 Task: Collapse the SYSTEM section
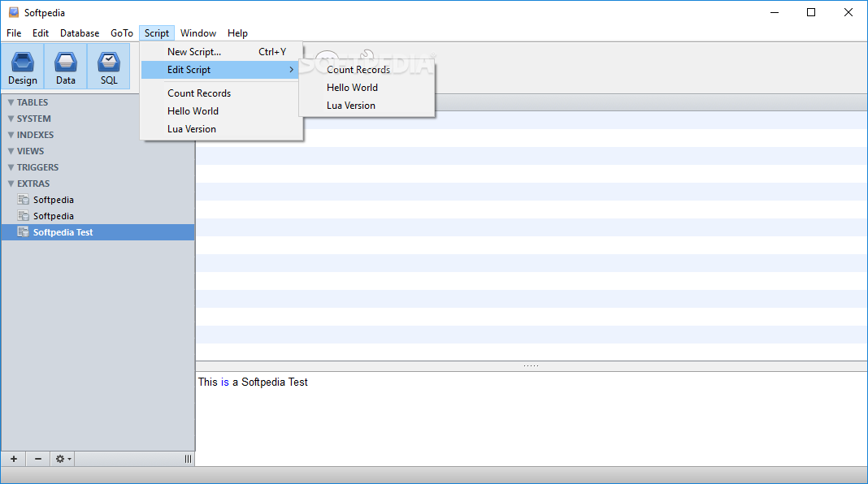11,119
